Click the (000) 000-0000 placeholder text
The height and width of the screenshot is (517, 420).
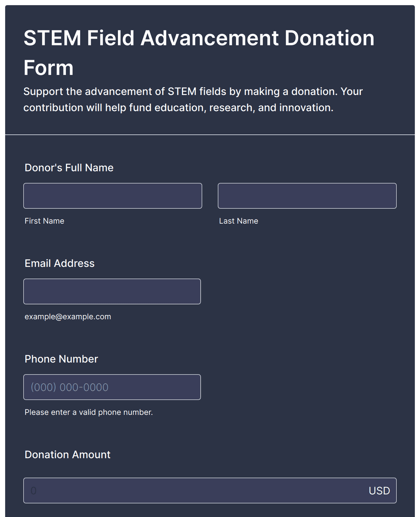pyautogui.click(x=70, y=387)
